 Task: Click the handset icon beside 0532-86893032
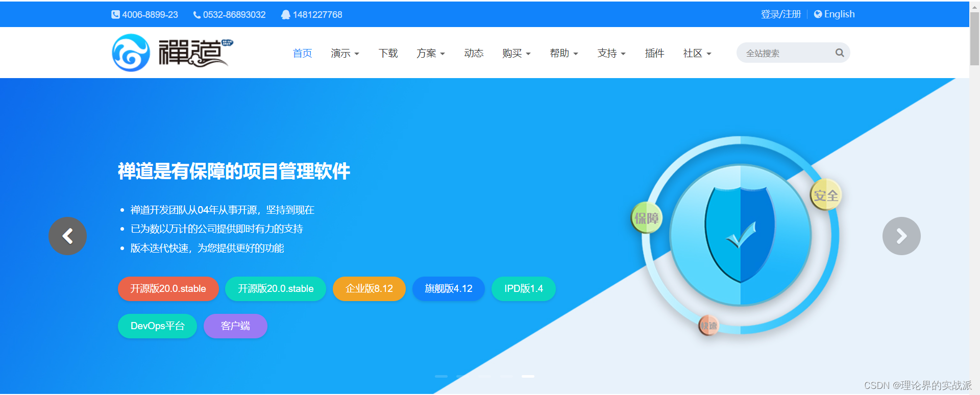[197, 15]
